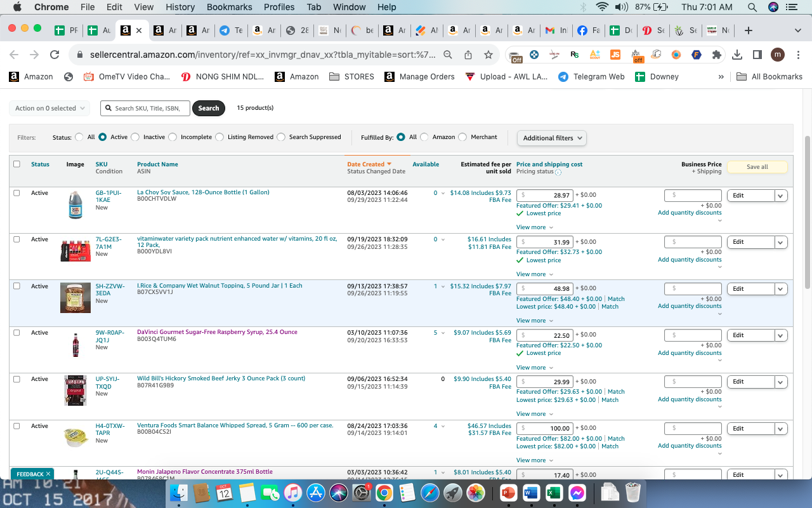Open Finder from the Dock
The width and height of the screenshot is (812, 508).
coord(180,492)
